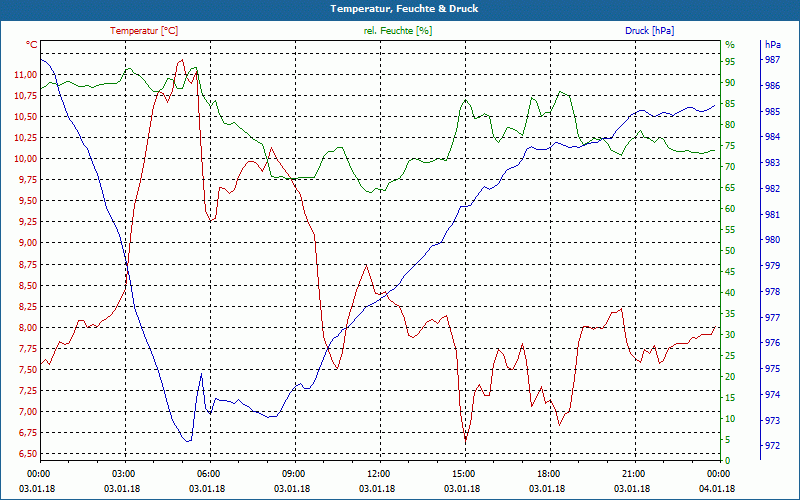Click the green '40' humidity axis value

(x=730, y=293)
